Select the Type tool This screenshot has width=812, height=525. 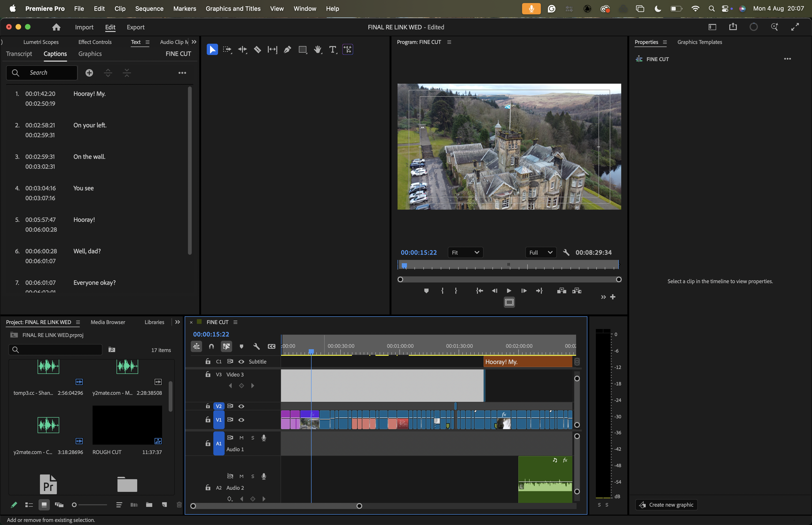click(x=332, y=50)
